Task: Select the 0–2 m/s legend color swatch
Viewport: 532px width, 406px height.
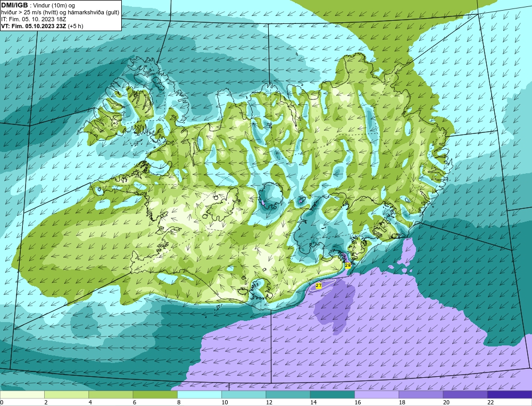Action: [x=22, y=395]
